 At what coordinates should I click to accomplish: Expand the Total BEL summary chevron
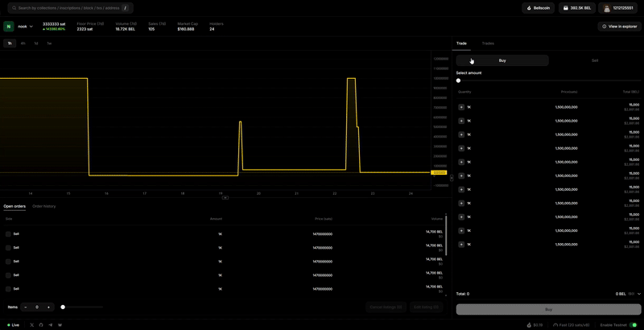pos(639,294)
